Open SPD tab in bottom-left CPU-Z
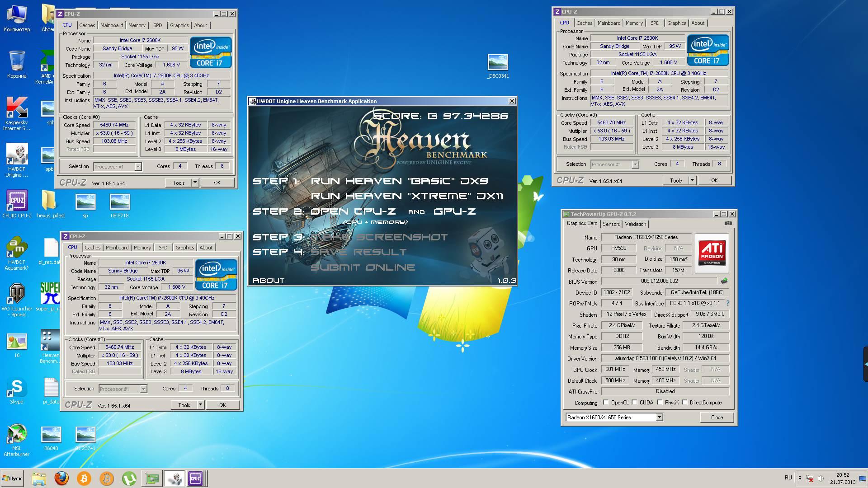This screenshot has height=488, width=868. (x=163, y=248)
